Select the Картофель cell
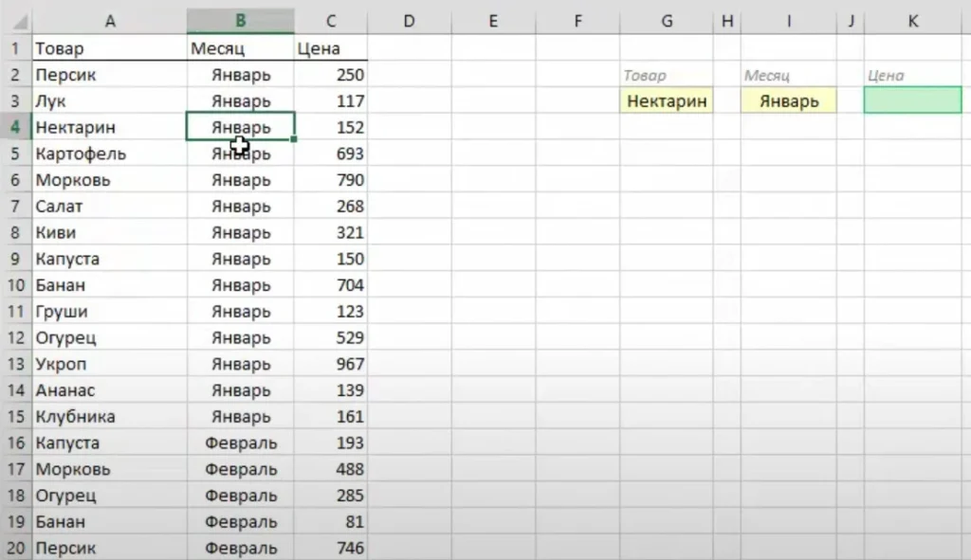971x560 pixels. [110, 154]
